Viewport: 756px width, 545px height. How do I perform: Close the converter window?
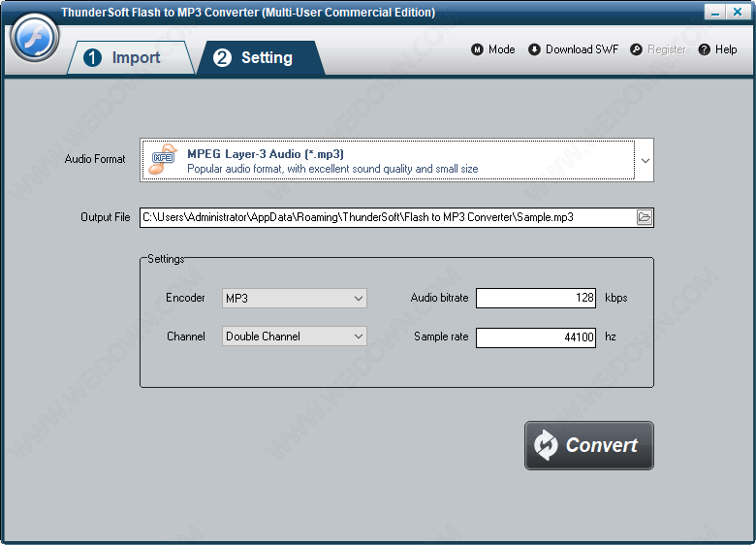[x=738, y=12]
